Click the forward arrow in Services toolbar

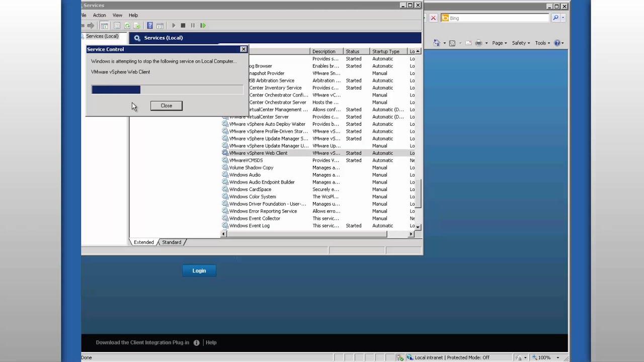click(x=91, y=26)
